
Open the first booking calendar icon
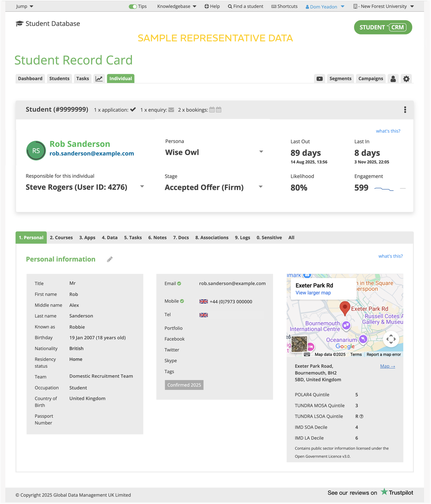point(212,109)
